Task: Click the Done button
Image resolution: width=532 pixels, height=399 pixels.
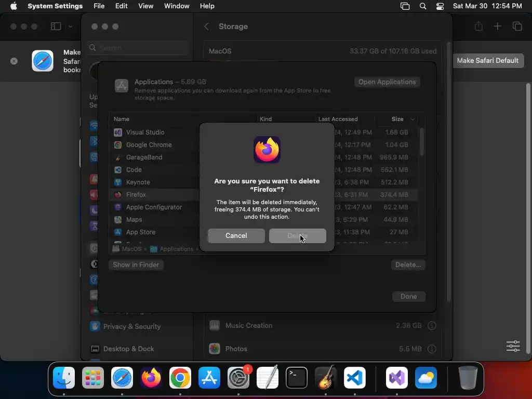Action: (x=408, y=296)
